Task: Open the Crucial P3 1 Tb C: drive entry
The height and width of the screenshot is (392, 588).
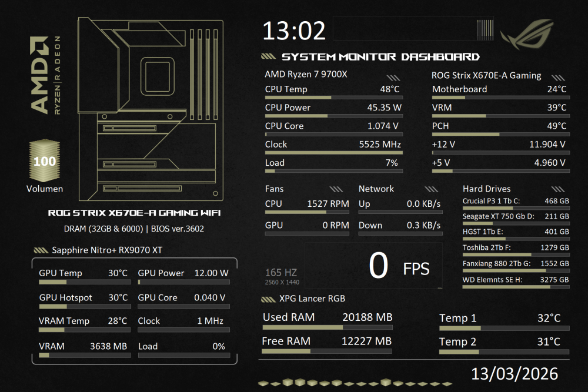Action: (516, 201)
